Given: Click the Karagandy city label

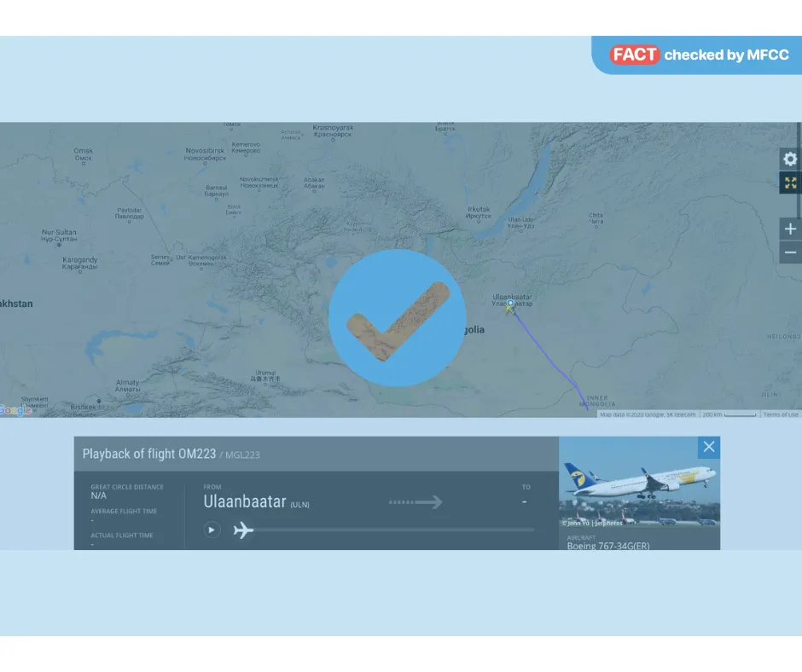Looking at the screenshot, I should 80,263.
